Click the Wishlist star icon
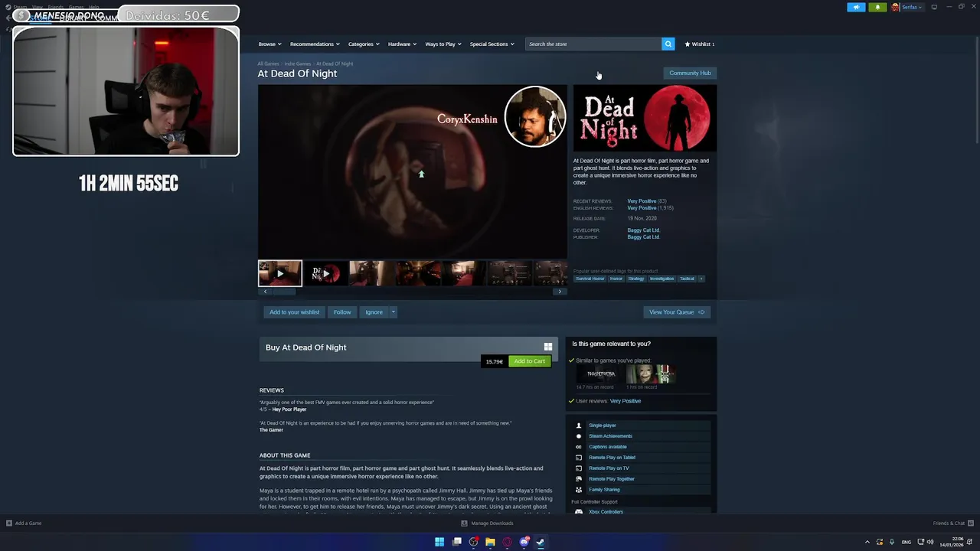Viewport: 980px width, 551px height. [x=688, y=44]
